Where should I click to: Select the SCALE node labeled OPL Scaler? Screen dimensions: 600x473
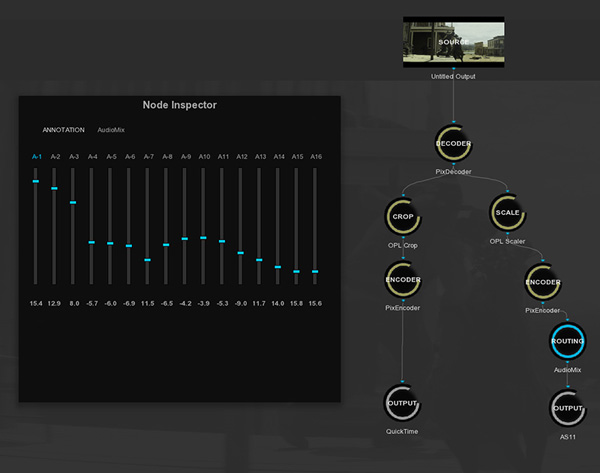[507, 212]
